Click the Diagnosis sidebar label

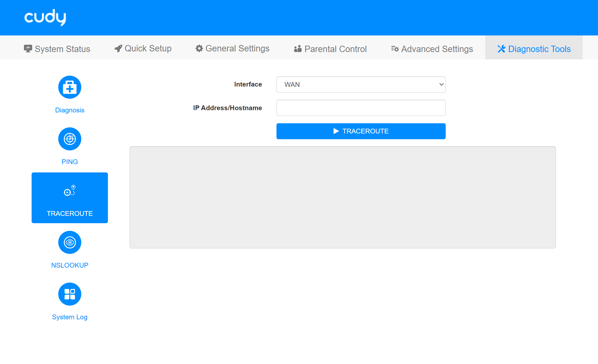click(x=70, y=110)
